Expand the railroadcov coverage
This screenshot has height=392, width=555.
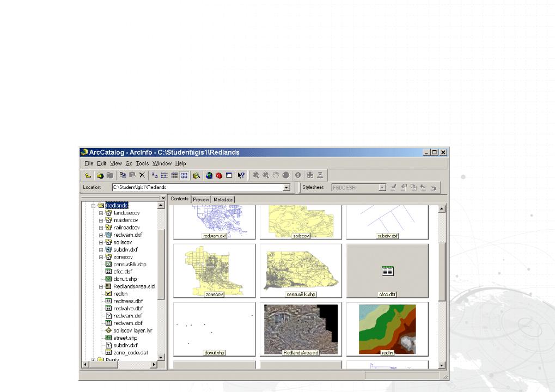(x=101, y=228)
